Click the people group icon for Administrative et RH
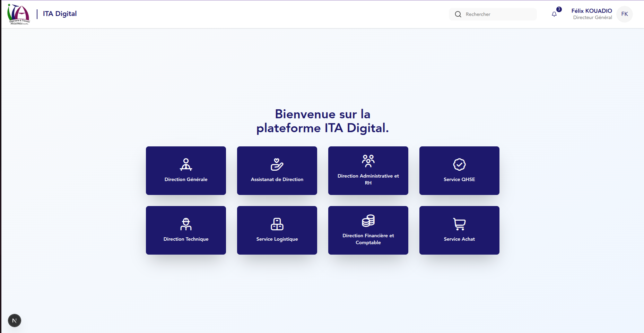This screenshot has width=644, height=333. pyautogui.click(x=368, y=161)
